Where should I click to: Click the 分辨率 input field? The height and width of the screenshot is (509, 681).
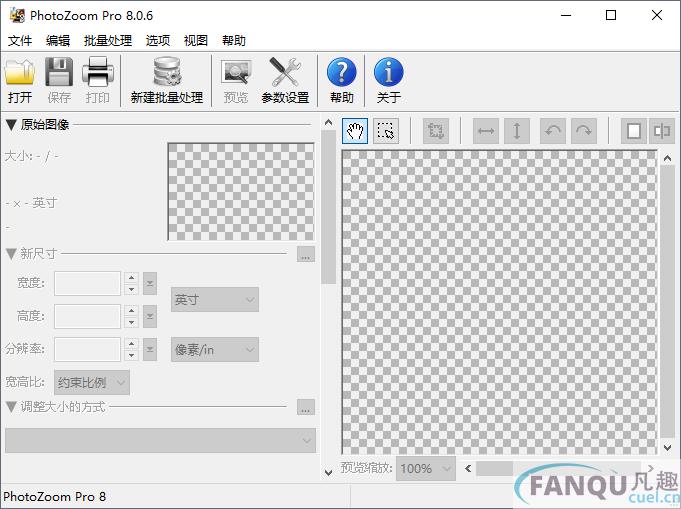click(87, 350)
